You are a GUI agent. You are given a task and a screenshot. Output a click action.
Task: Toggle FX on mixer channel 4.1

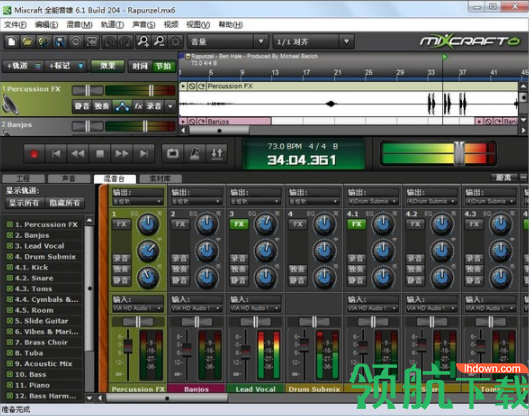click(x=356, y=224)
